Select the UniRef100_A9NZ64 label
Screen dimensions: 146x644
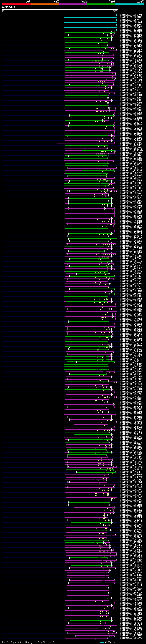[x=131, y=60]
